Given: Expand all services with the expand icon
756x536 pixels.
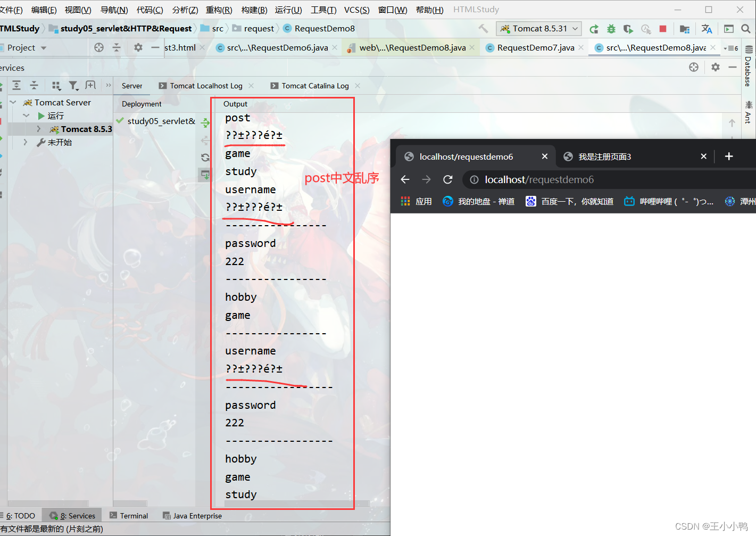Looking at the screenshot, I should pyautogui.click(x=16, y=85).
